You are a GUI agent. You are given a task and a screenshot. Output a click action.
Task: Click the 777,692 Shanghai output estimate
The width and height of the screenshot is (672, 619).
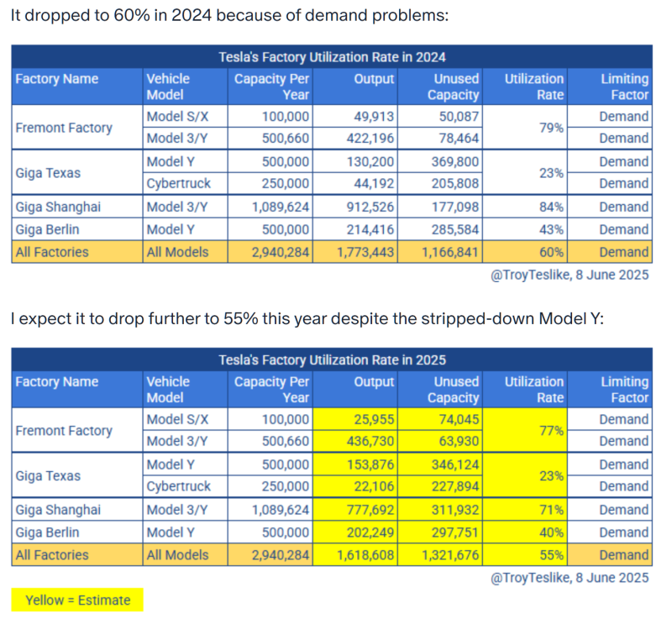(x=355, y=510)
